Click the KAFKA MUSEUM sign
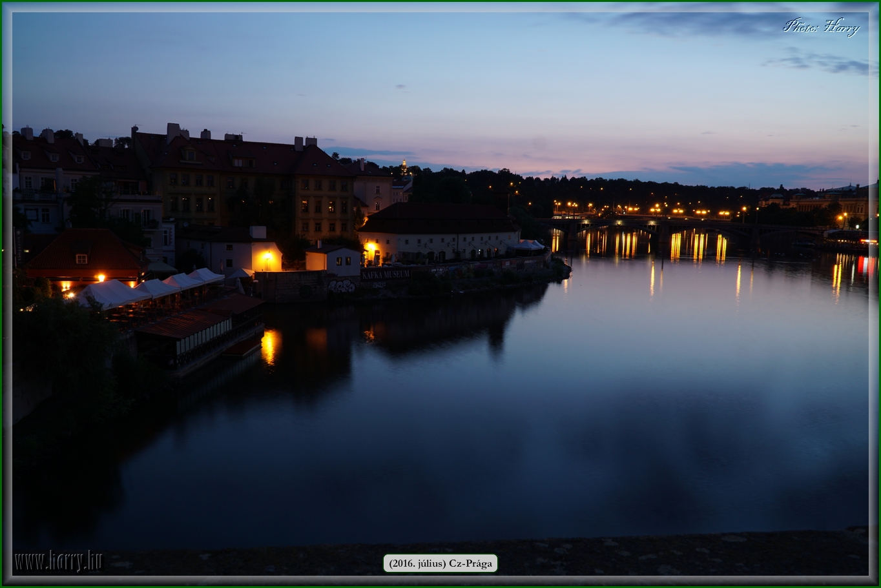This screenshot has height=588, width=881. coord(386,274)
